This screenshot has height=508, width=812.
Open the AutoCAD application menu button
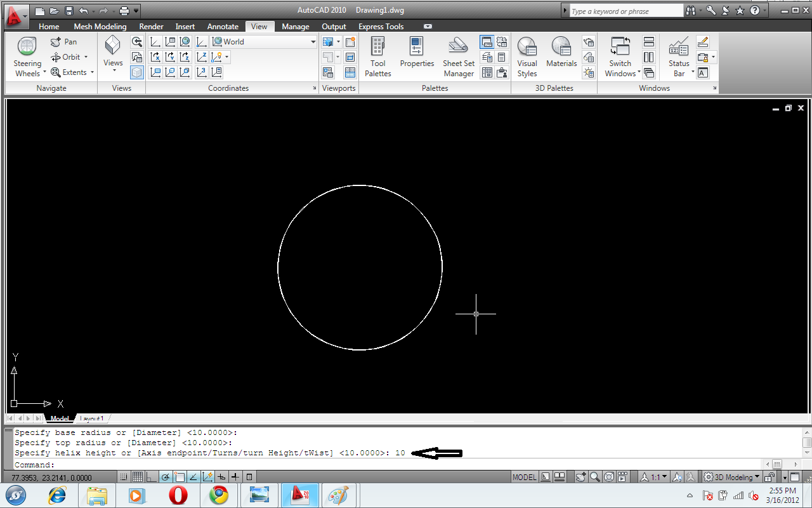pyautogui.click(x=16, y=15)
